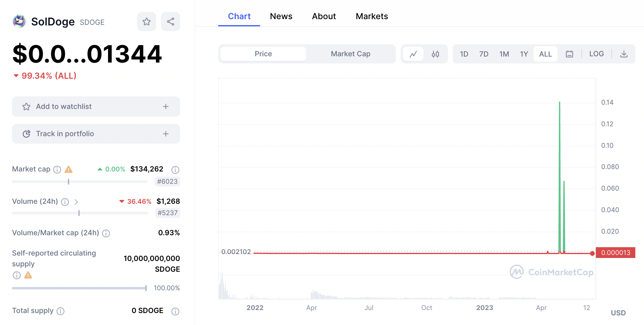Click the Market cap info icon
The image size is (644, 325).
(57, 170)
